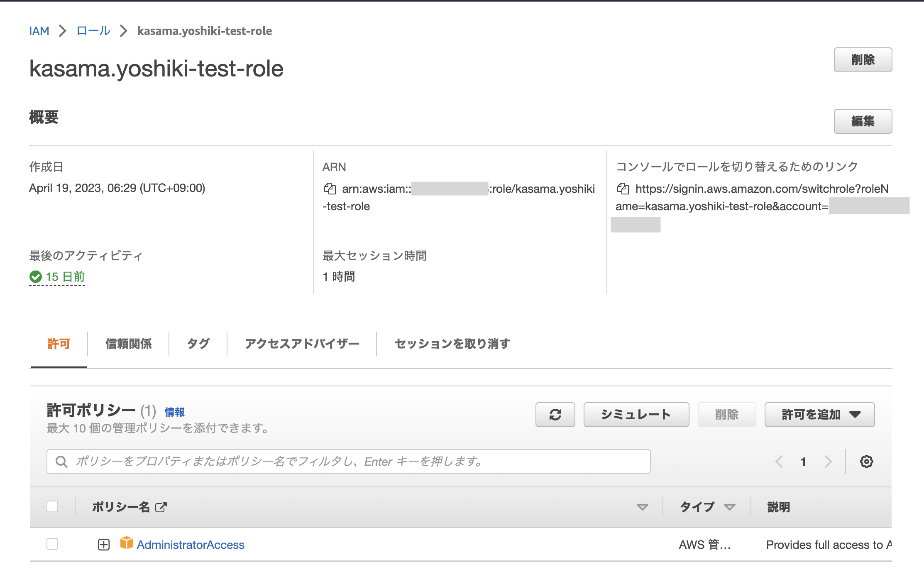Open the AdministratorAccess policy link

point(191,545)
